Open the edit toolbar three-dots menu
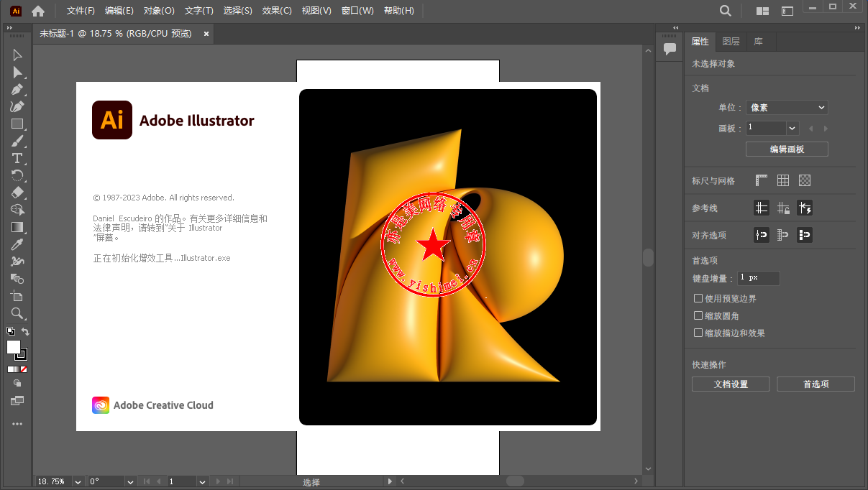 (x=17, y=424)
